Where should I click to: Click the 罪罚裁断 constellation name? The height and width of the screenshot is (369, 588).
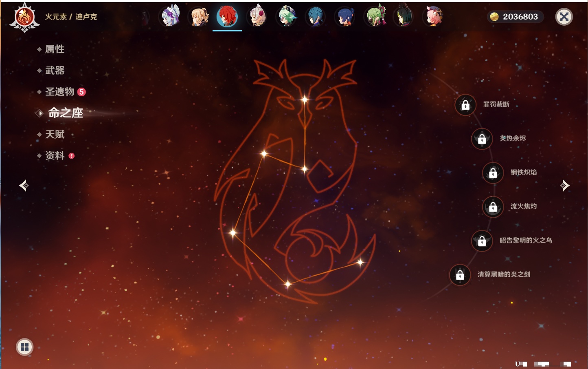(496, 104)
